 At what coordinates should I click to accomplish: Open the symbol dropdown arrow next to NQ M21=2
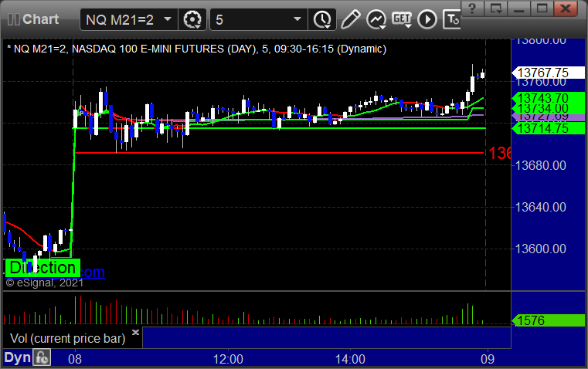coord(168,19)
